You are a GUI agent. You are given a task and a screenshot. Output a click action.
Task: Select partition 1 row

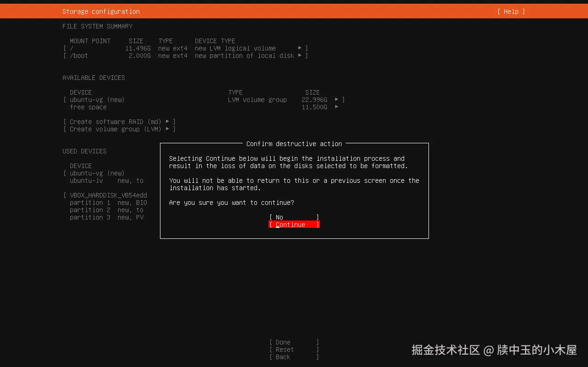tap(108, 203)
